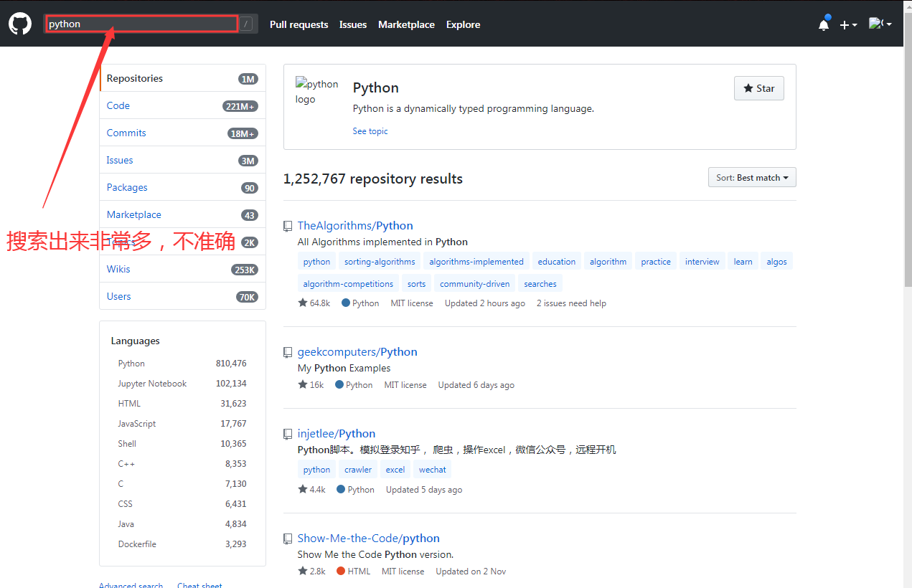Open the See topic link

tap(370, 131)
